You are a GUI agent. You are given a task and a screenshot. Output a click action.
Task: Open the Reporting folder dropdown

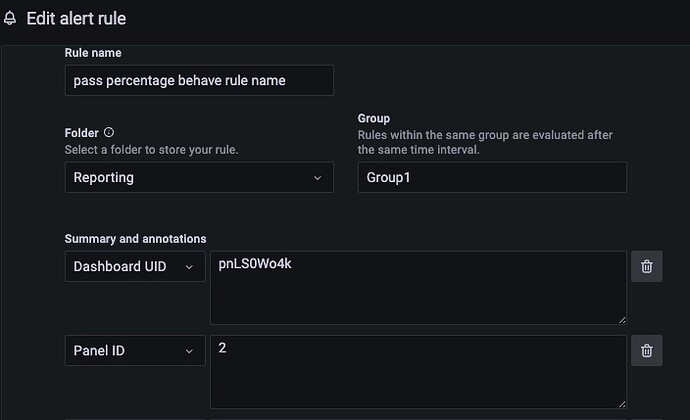point(199,177)
